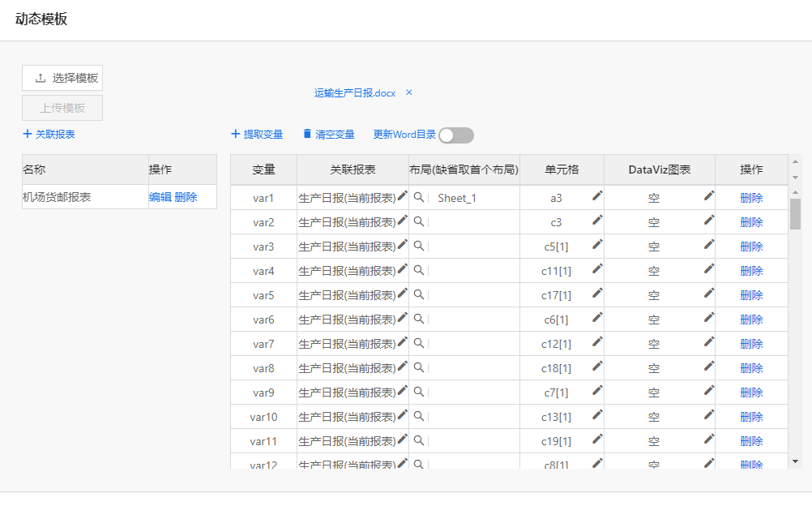Open layout search icon in var4 row
This screenshot has height=519, width=812.
419,270
